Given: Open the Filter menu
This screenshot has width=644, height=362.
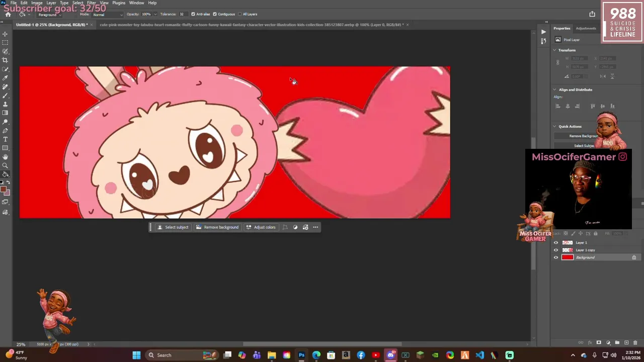Looking at the screenshot, I should pos(91,3).
